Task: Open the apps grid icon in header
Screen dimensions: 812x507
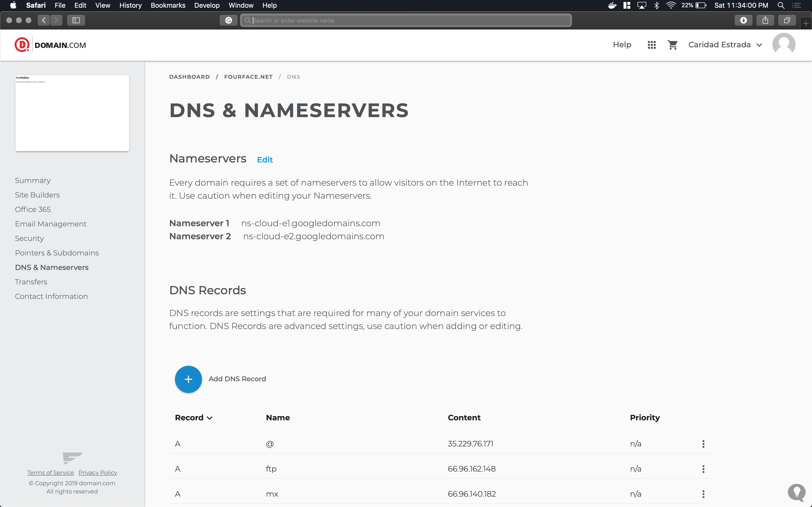Action: click(x=651, y=45)
